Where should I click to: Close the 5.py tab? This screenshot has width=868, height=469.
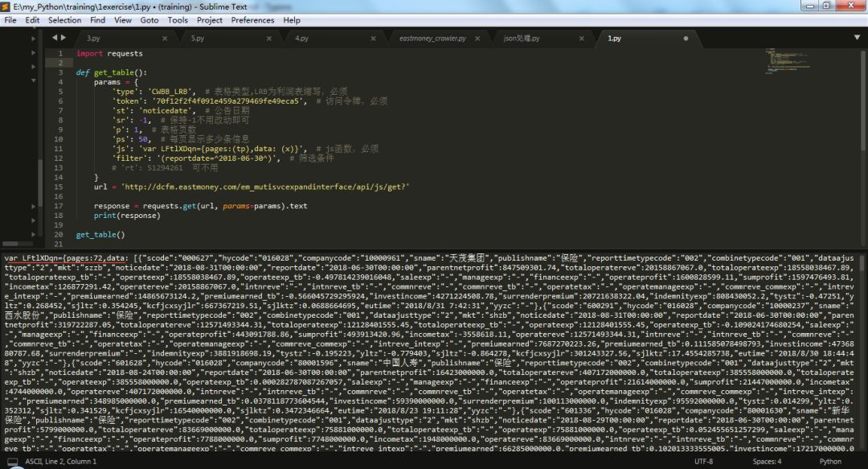(269, 38)
